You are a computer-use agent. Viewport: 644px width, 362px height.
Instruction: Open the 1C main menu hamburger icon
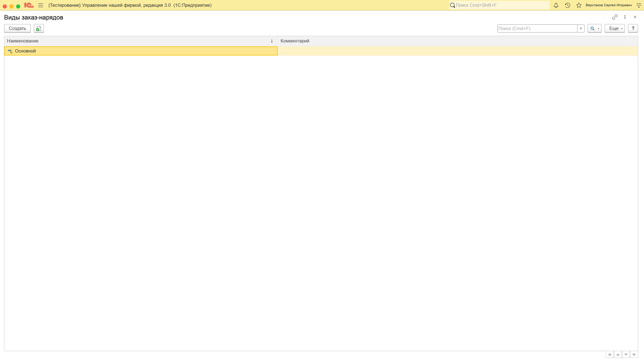[41, 5]
